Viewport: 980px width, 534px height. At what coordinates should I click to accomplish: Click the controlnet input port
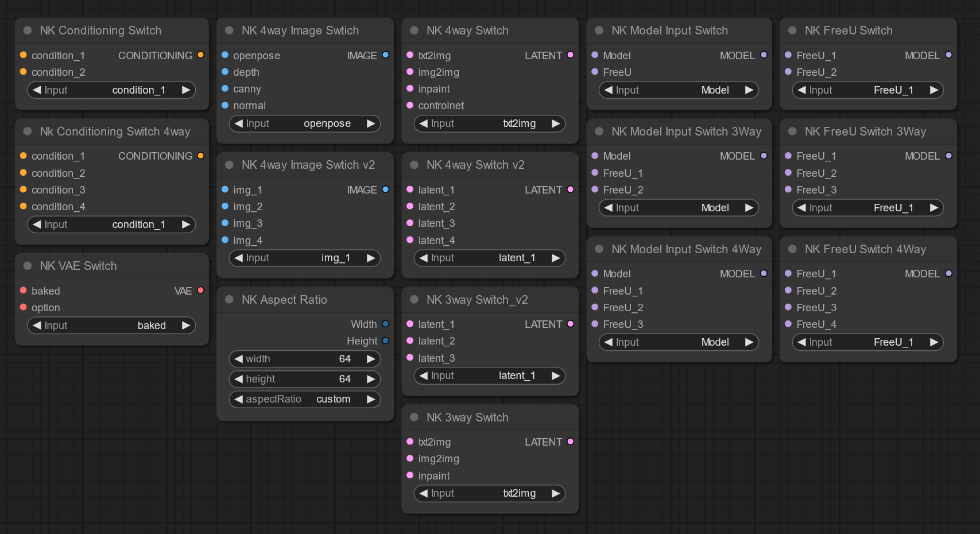coord(410,105)
